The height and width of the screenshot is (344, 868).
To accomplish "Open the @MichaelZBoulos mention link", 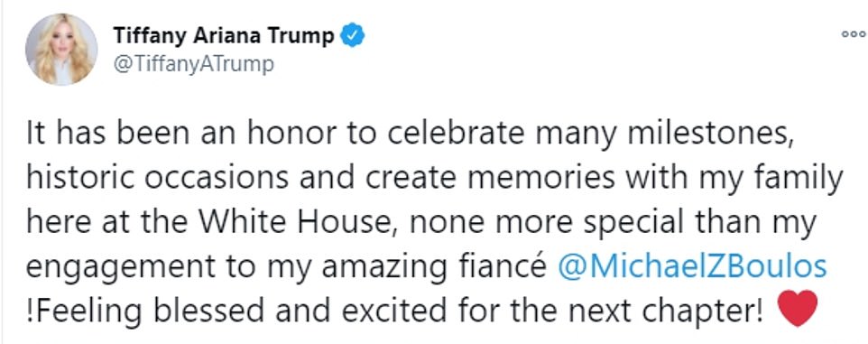I will [692, 265].
